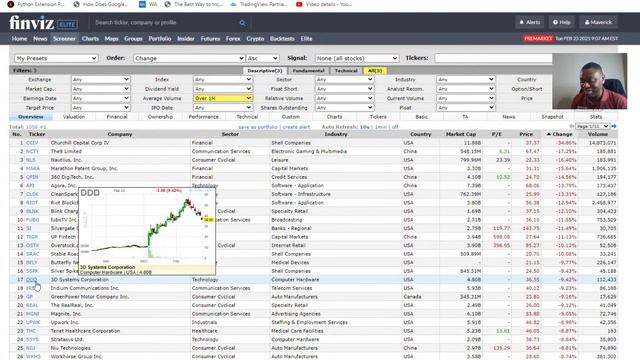Expand the Market Cap filter dropdown

point(100,89)
